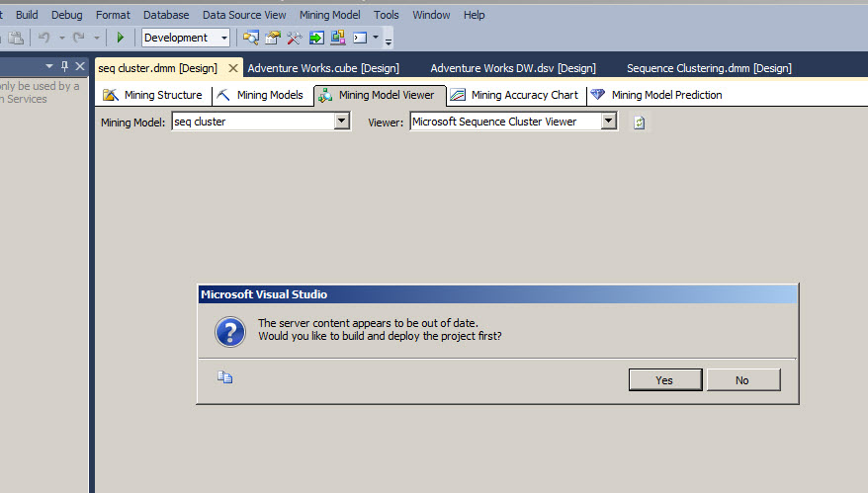Click the Undo arrow icon

(43, 38)
